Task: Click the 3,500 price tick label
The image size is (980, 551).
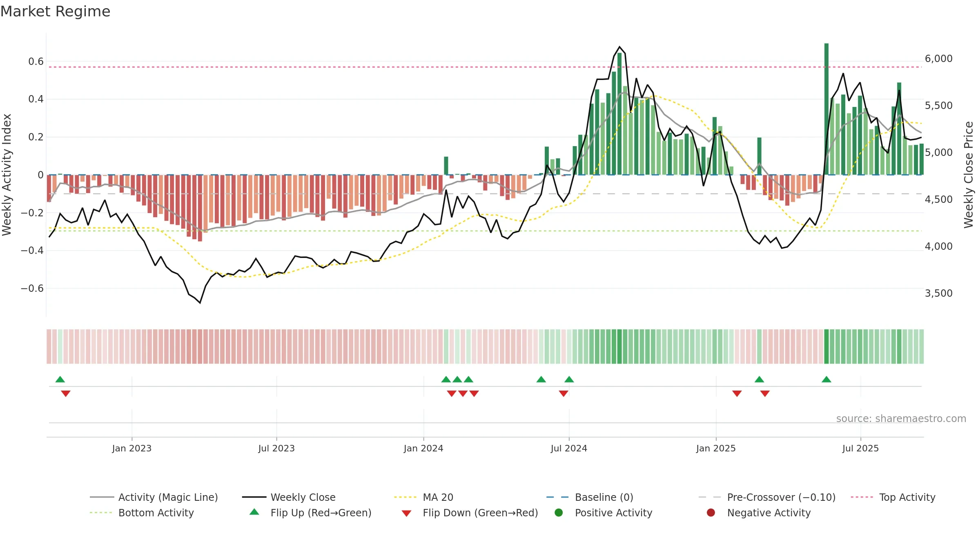Action: (938, 293)
